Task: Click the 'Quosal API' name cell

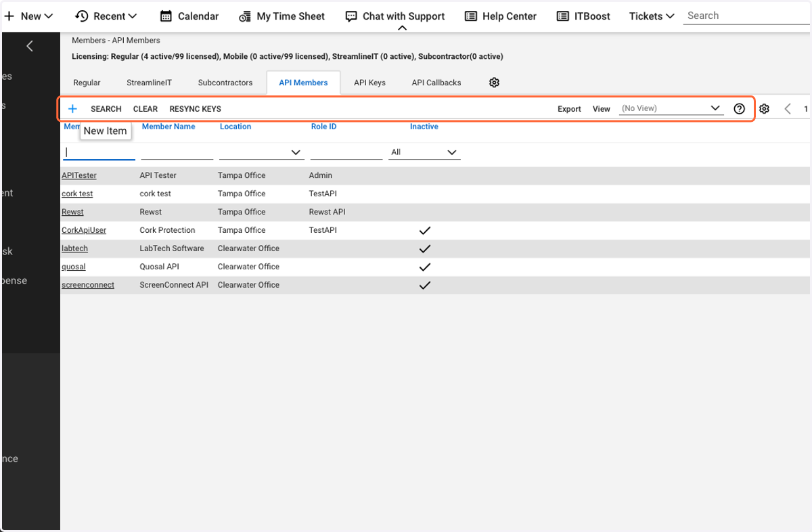Action: (159, 267)
